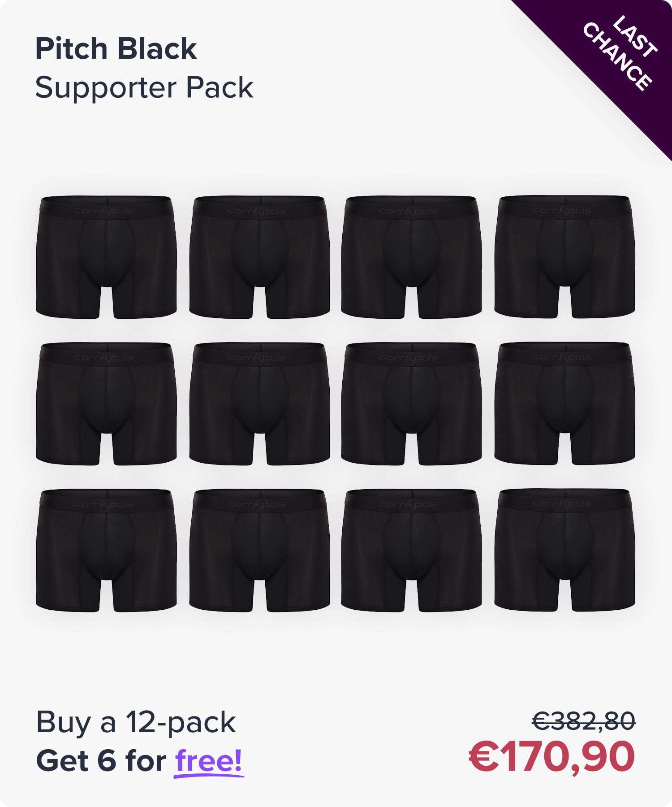Screen dimensions: 672x807
Task: Click the third boxer in the top row
Action: [411, 257]
